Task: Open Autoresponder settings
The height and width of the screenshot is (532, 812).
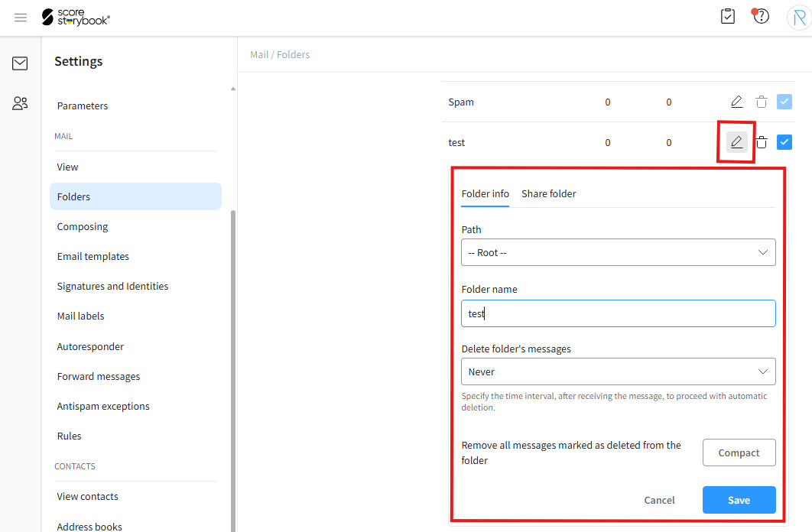Action: (x=90, y=347)
